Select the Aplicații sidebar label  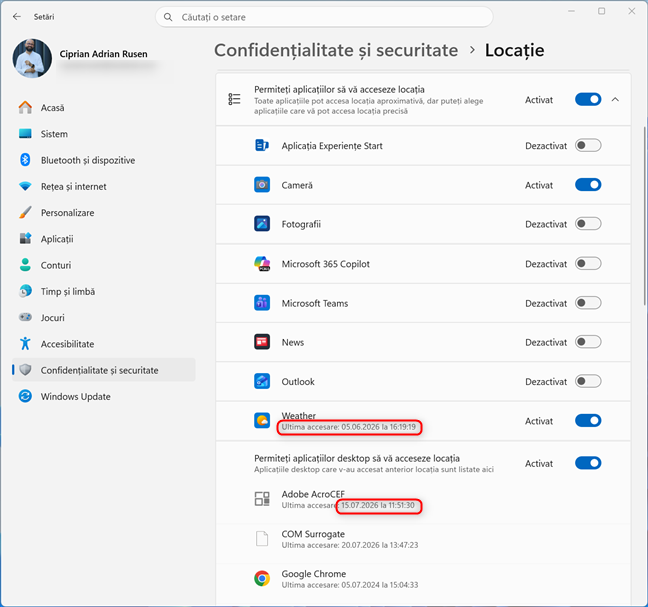click(57, 239)
